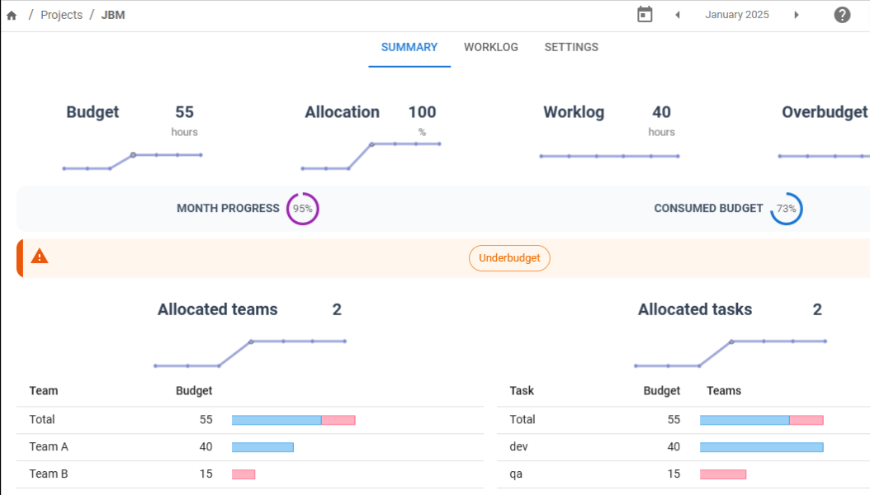
Task: Open the help question mark icon
Action: 842,15
